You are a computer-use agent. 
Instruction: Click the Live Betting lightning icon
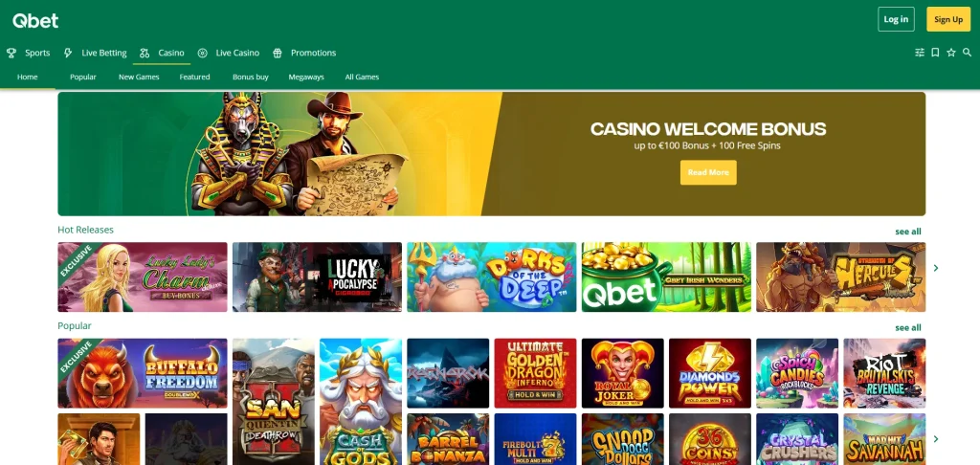(68, 54)
